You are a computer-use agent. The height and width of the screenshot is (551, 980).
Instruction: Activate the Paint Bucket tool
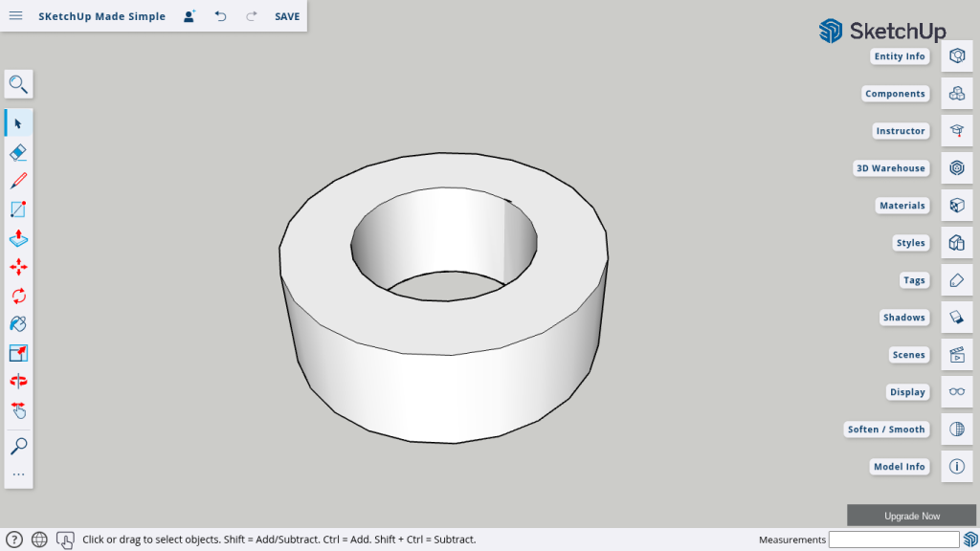[18, 324]
